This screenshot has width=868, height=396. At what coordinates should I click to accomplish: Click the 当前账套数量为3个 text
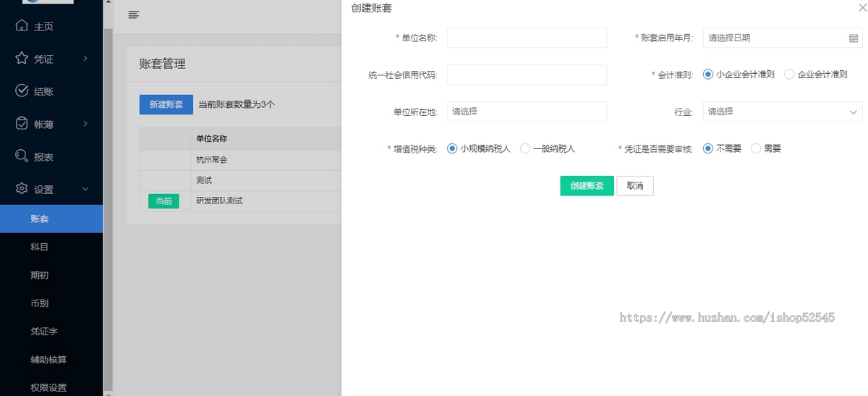237,104
